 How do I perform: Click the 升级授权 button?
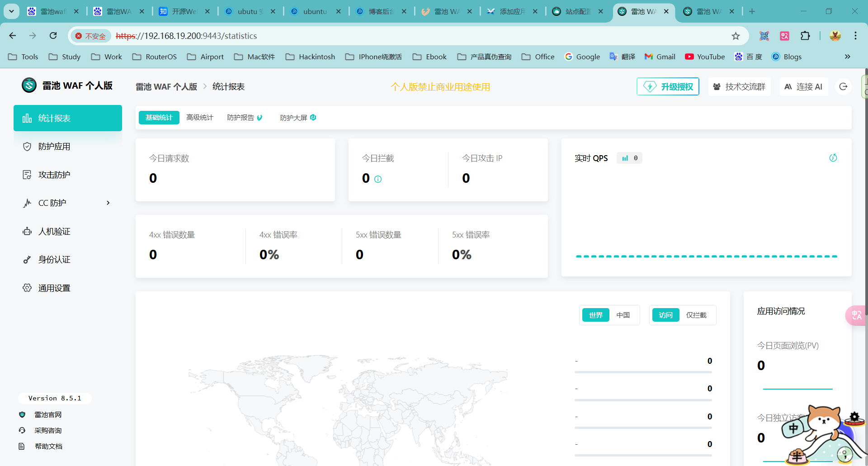(x=668, y=86)
